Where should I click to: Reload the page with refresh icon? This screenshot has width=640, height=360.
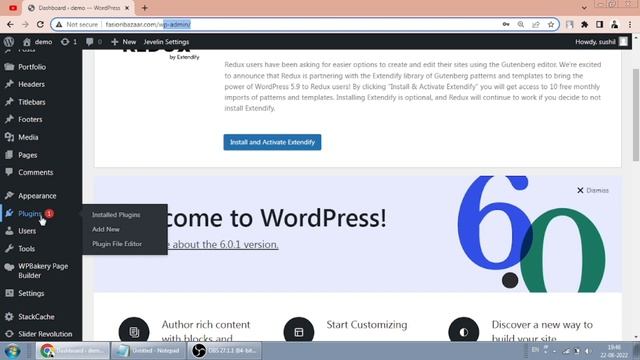[40, 24]
